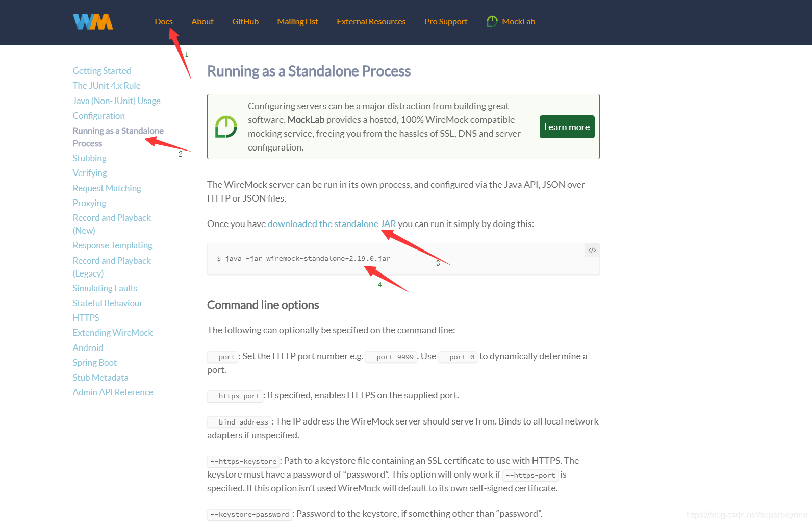Viewport: 812px width, 524px height.
Task: Click the code view icon on command snippet
Action: [x=592, y=250]
